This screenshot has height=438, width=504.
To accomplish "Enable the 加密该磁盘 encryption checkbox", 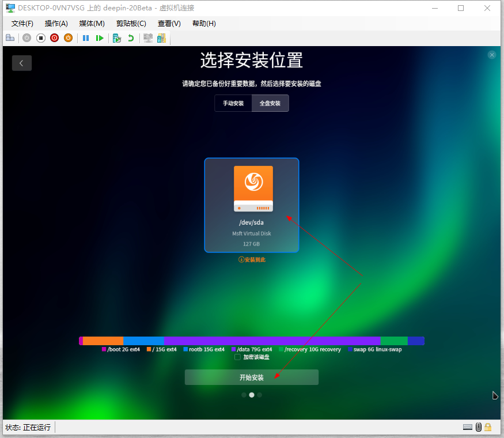I will pos(237,357).
